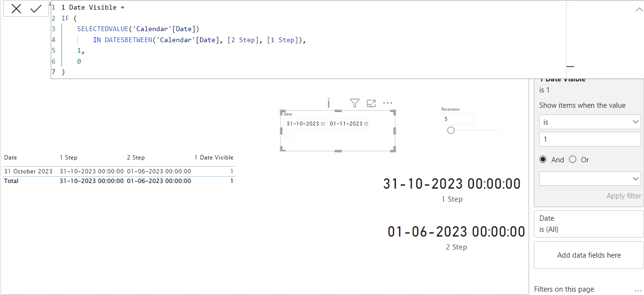Click the start date field 31-10-2023
Screen dimensions: 644x295
tap(305, 124)
